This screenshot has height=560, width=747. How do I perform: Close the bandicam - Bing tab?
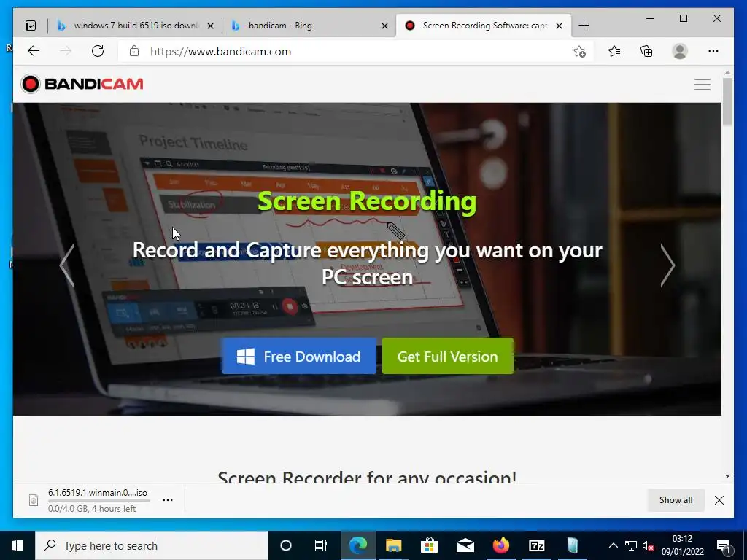point(384,26)
